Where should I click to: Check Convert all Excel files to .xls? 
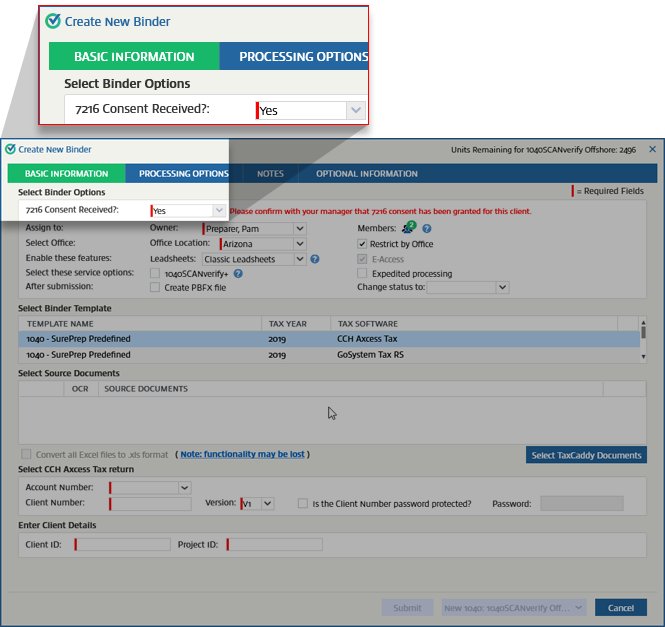[26, 454]
